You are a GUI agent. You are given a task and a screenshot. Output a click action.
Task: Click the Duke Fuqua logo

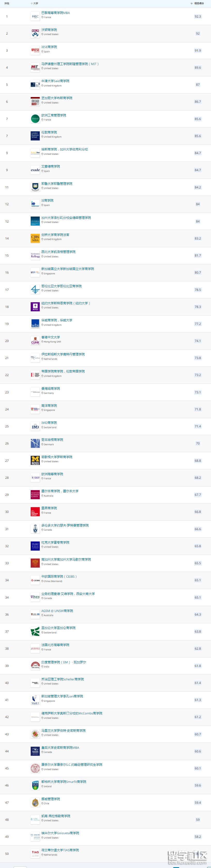click(x=35, y=546)
